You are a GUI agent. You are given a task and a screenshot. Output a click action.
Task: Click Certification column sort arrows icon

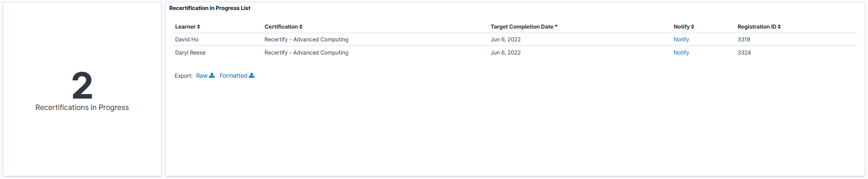tap(301, 27)
